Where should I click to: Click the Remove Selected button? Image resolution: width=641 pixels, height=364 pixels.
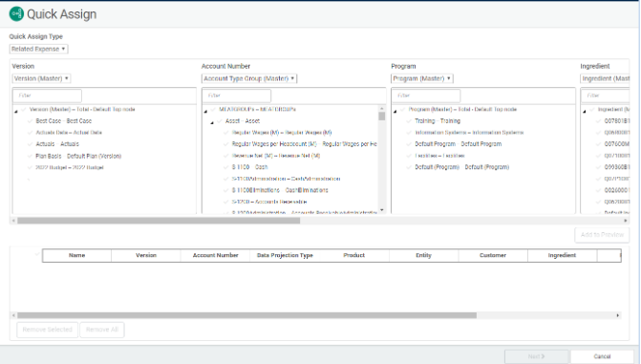point(48,330)
